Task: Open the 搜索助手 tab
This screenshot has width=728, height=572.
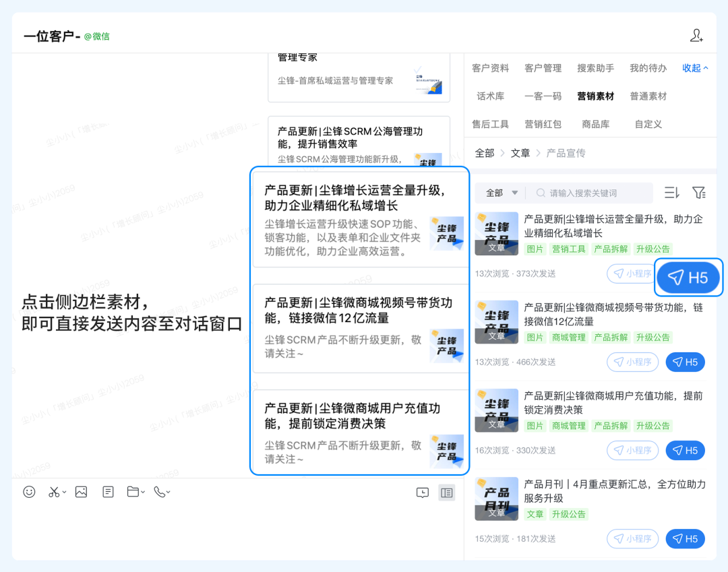Action: 595,68
